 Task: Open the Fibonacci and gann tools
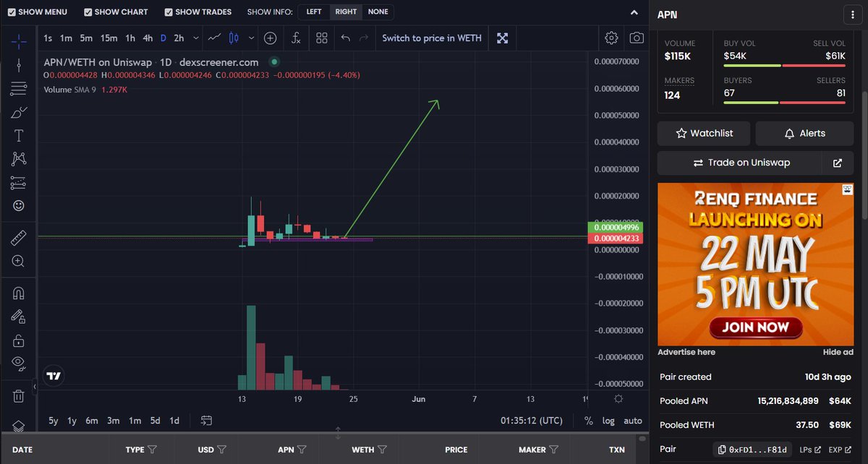(x=19, y=89)
